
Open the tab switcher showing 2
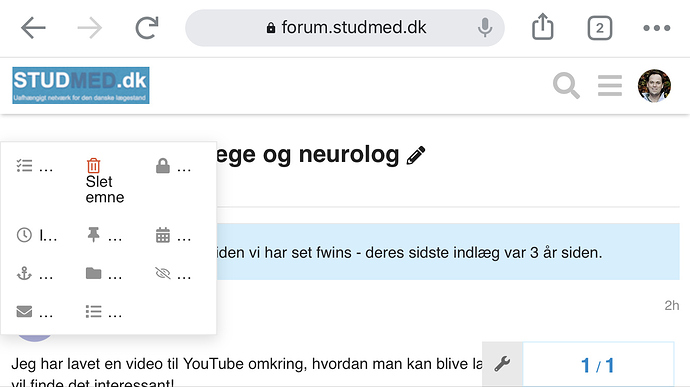click(x=599, y=28)
